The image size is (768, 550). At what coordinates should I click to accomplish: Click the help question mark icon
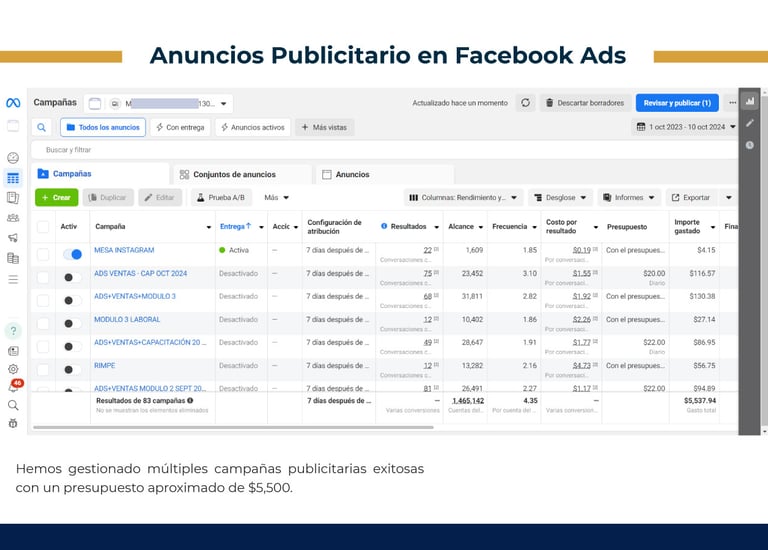[13, 331]
